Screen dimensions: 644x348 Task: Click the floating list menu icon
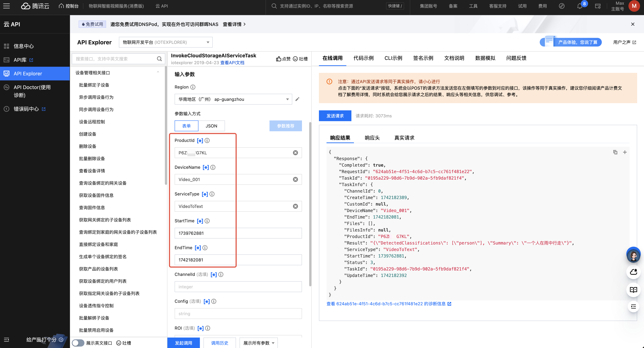click(633, 307)
